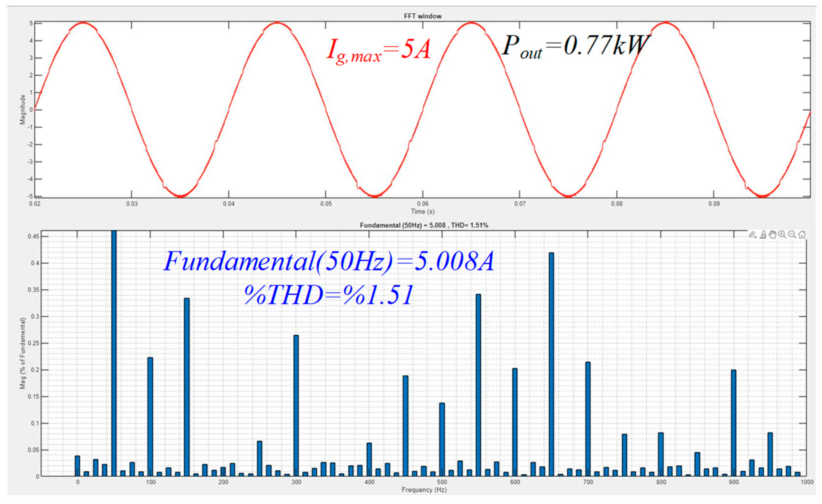
Task: Select the brush data tool icon
Action: (763, 234)
